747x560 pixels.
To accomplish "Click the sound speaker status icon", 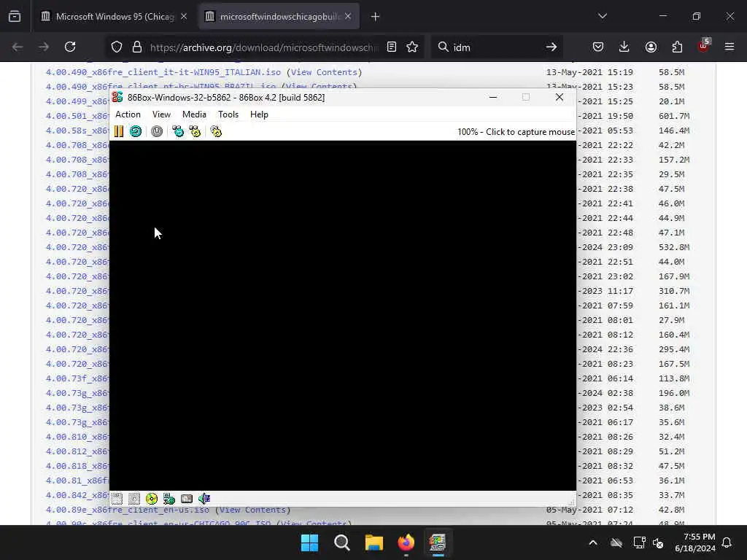I will pos(204,499).
